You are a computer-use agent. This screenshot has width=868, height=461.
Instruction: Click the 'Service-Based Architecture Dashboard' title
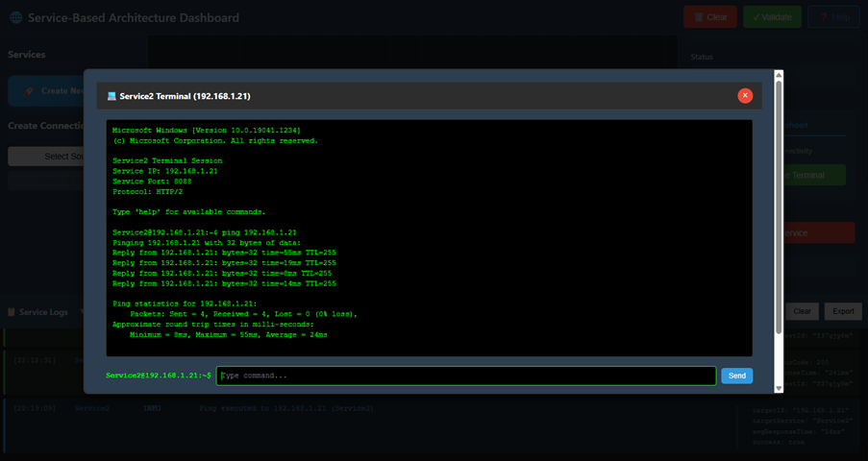(x=134, y=17)
